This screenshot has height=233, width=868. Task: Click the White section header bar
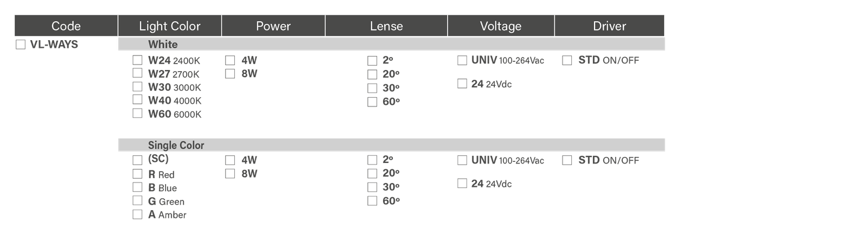(391, 45)
